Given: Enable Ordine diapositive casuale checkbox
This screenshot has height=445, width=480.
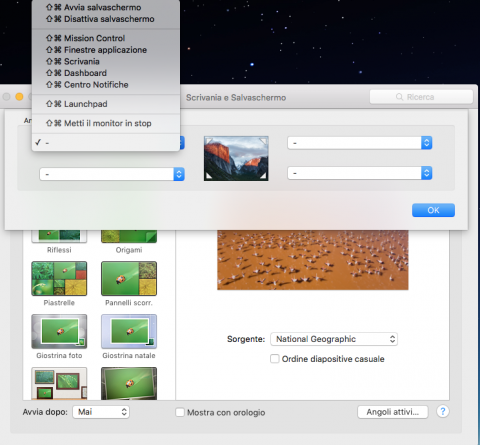Looking at the screenshot, I should [275, 359].
